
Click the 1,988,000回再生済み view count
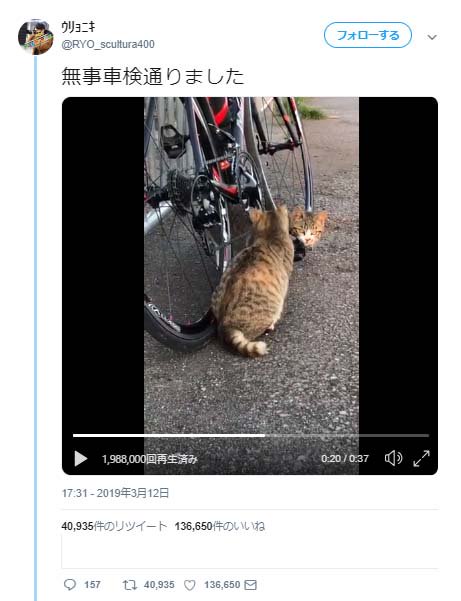pos(149,459)
